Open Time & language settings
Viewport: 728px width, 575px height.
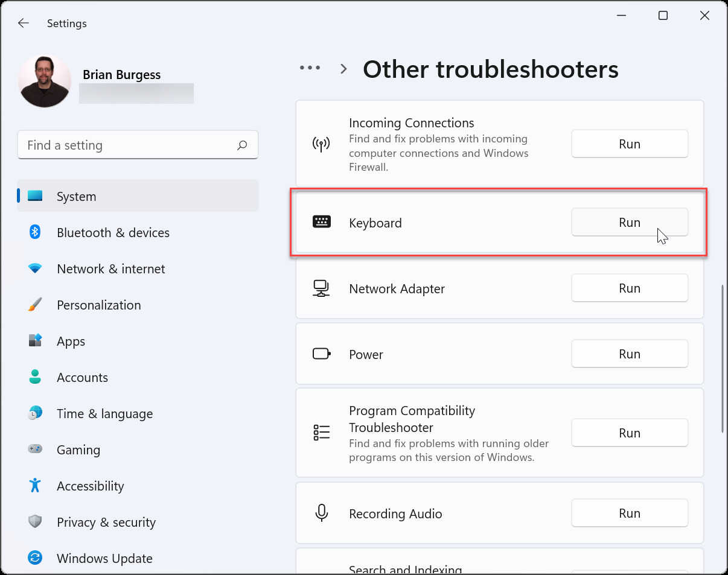(104, 413)
